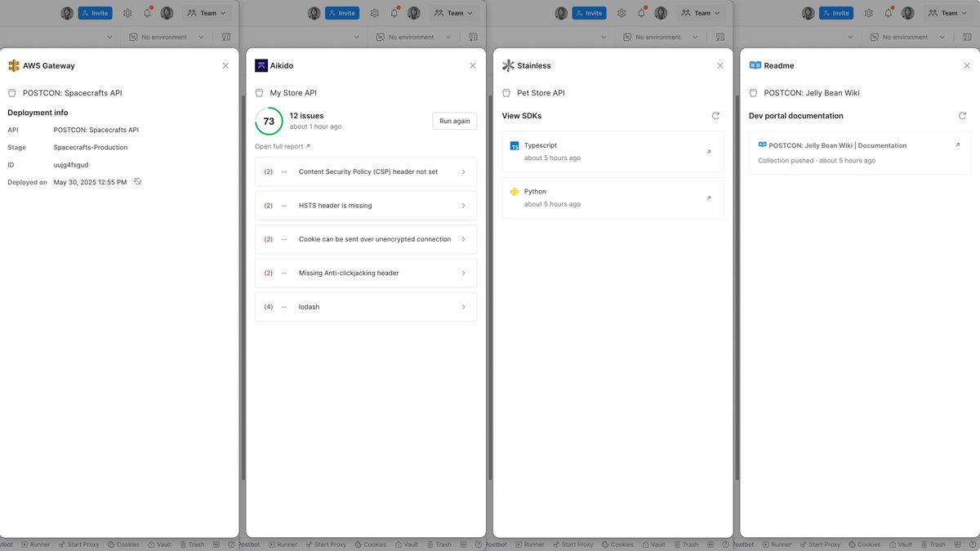The height and width of the screenshot is (551, 980).
Task: Open settings gear above the AWS Gateway panel
Action: click(x=127, y=13)
